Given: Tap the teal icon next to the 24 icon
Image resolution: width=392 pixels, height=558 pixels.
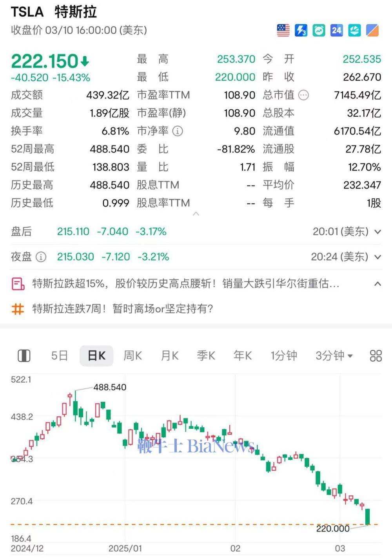Looking at the screenshot, I should click(x=354, y=31).
